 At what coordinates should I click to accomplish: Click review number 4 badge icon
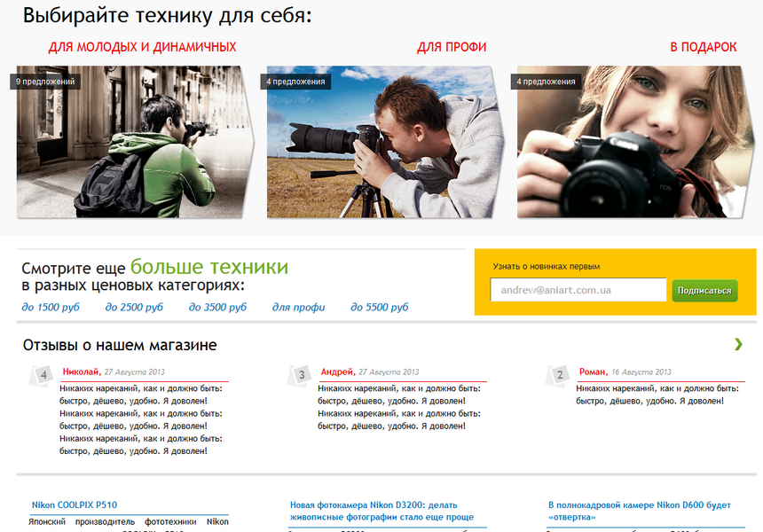tap(43, 375)
